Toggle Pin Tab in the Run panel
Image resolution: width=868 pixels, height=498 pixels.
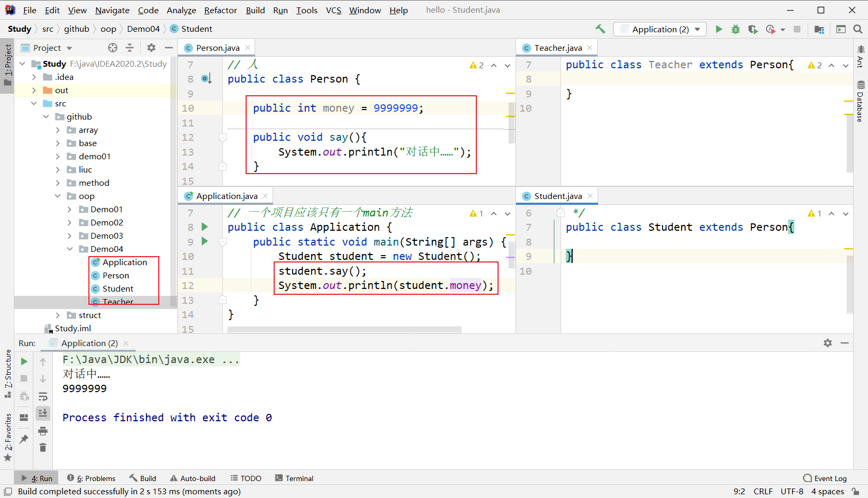tap(24, 439)
